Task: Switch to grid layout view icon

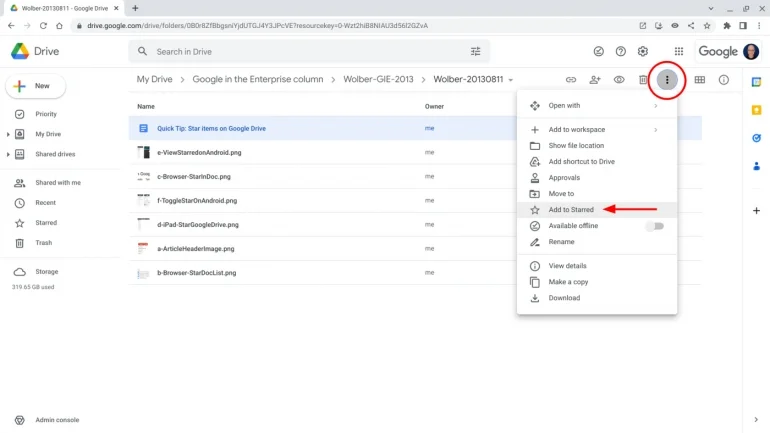Action: click(700, 80)
